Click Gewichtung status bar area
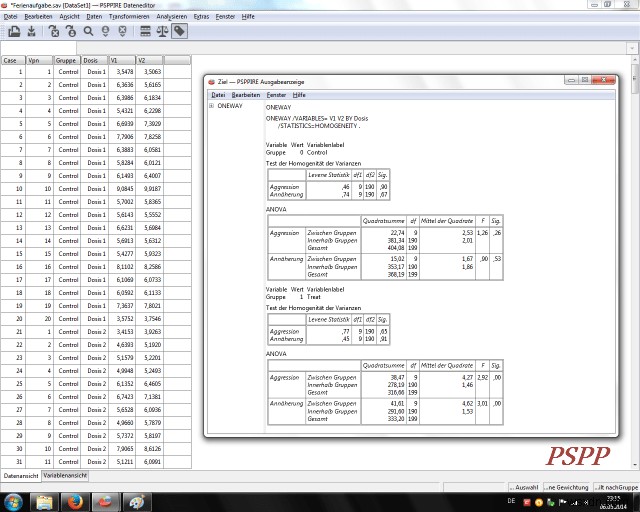Screen dimensions: 640x512 click(567, 487)
